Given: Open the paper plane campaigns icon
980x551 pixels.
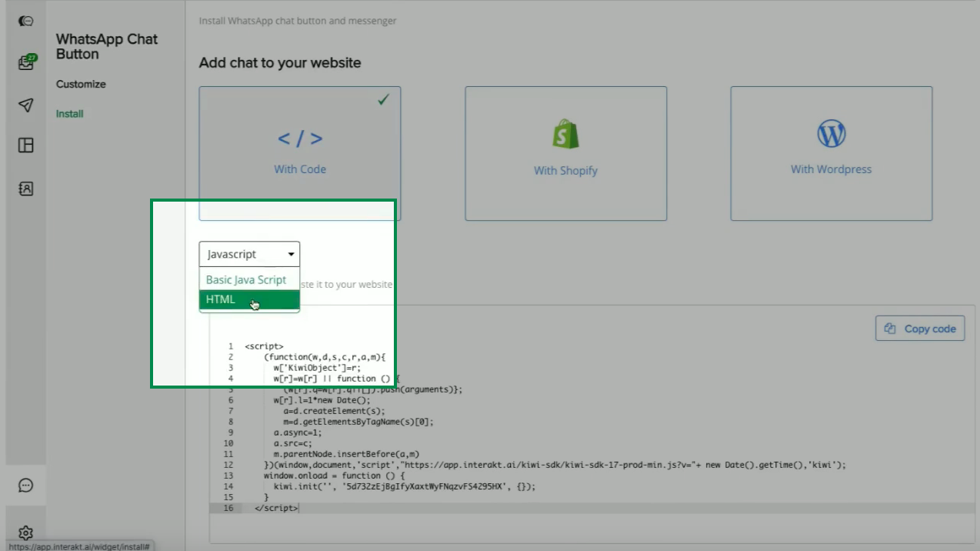Looking at the screenshot, I should click(x=25, y=105).
